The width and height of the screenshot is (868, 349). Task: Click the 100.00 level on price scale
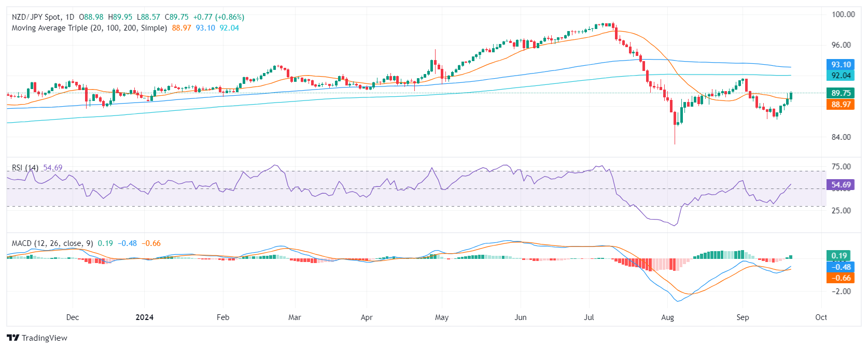pos(843,14)
